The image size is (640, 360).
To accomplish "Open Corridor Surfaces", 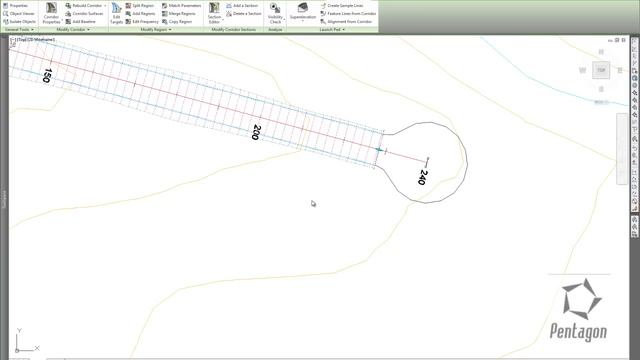I will click(x=84, y=13).
